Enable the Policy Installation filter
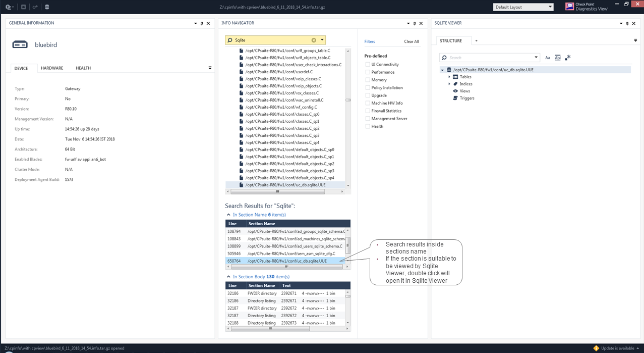The width and height of the screenshot is (644, 353). click(x=368, y=87)
